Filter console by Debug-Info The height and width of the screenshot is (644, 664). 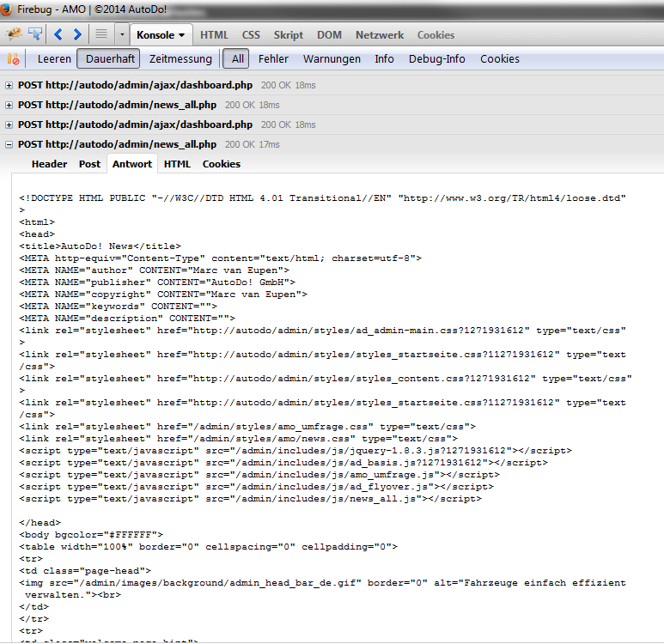[436, 59]
